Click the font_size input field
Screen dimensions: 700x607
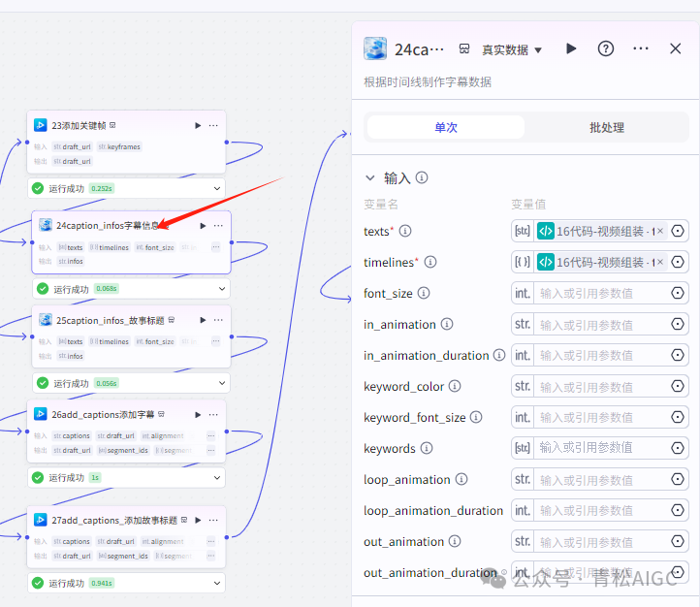(x=600, y=293)
